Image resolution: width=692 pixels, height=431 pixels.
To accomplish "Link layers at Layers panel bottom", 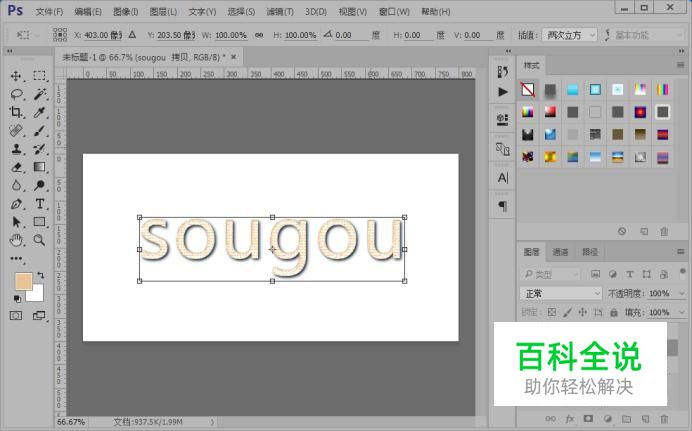I will (x=550, y=419).
